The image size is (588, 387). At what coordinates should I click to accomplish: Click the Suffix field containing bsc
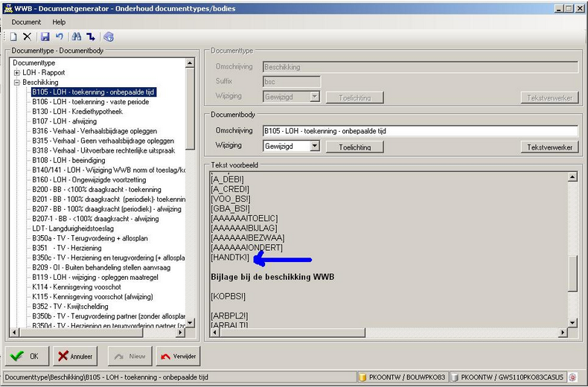(x=292, y=82)
